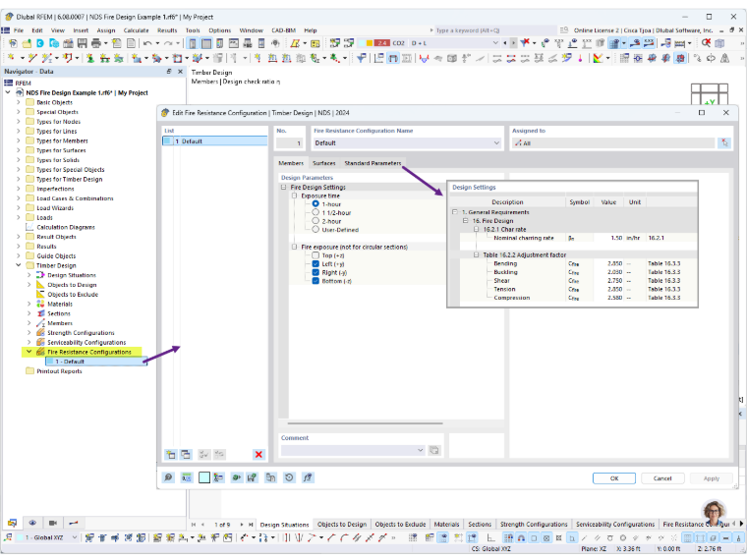Click the Cancel button
Viewport: 747px width, 560px height.
click(x=662, y=478)
